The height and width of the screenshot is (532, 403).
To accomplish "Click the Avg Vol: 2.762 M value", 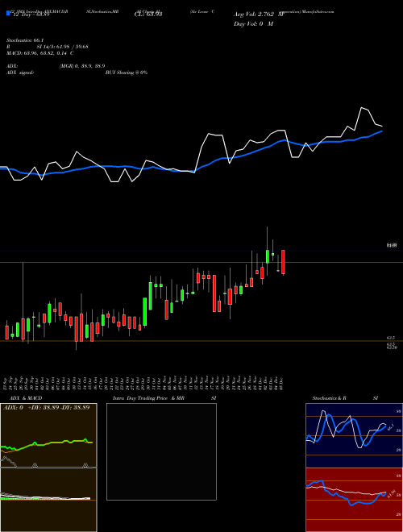I will pos(259,15).
